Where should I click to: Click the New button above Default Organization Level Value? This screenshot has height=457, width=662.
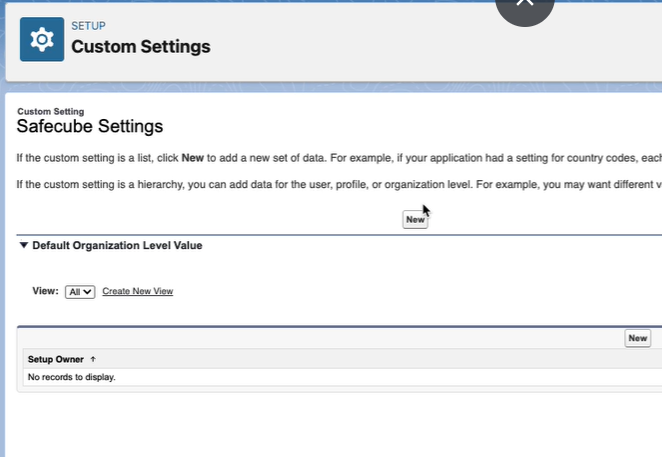(415, 220)
